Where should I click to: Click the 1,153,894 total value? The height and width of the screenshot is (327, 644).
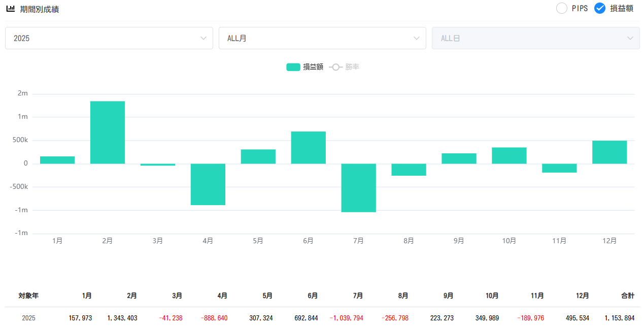[620, 318]
